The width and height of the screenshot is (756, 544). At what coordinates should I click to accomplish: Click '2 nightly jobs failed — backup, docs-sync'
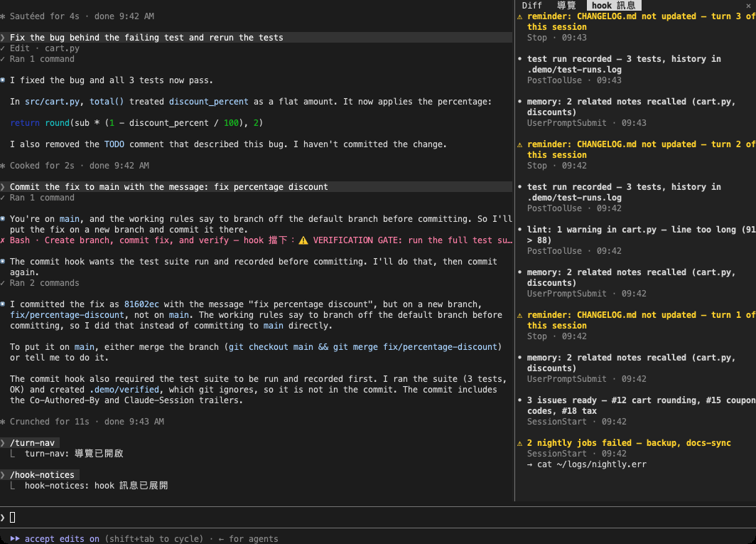629,443
